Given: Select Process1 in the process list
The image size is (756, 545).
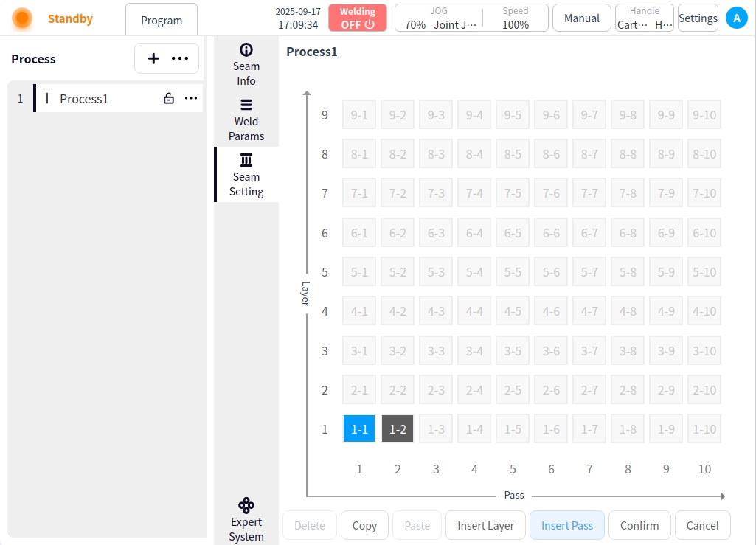Looking at the screenshot, I should click(84, 99).
